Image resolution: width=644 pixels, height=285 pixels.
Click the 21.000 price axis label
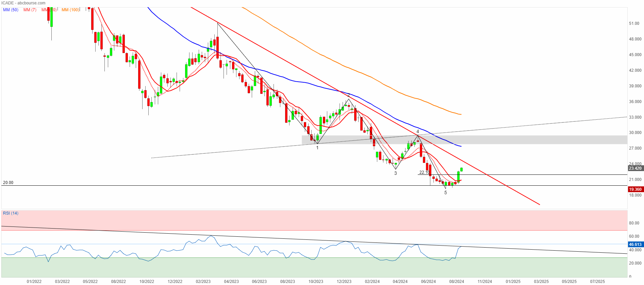click(x=635, y=180)
